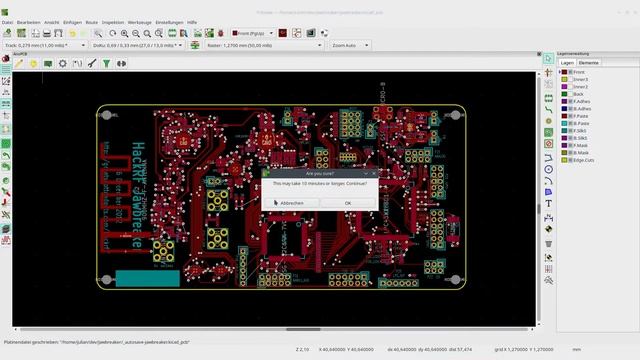Select the arrow cursor tool
This screenshot has height=360, width=640.
[548, 59]
